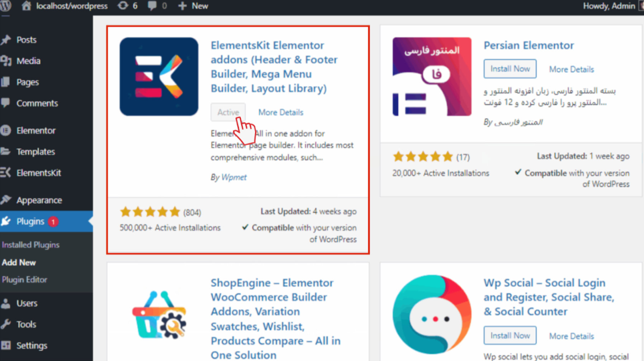
Task: Open Persian Elementor author link
Action: tap(518, 122)
